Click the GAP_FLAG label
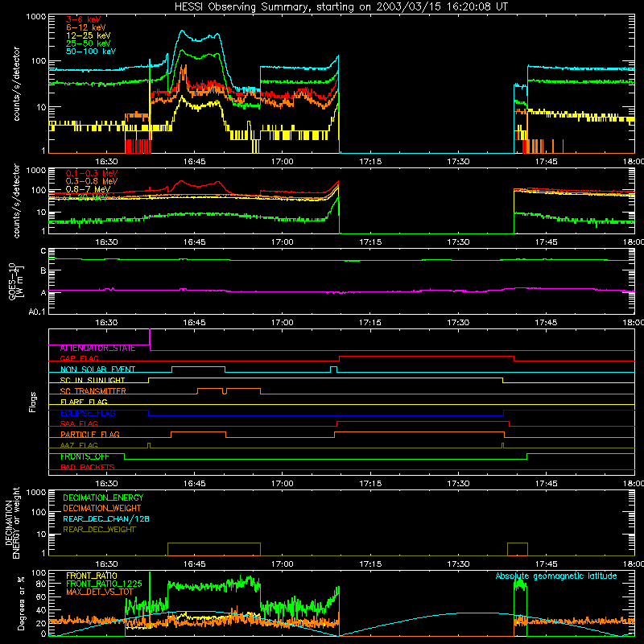Viewport: 644px width, 644px height. click(79, 358)
